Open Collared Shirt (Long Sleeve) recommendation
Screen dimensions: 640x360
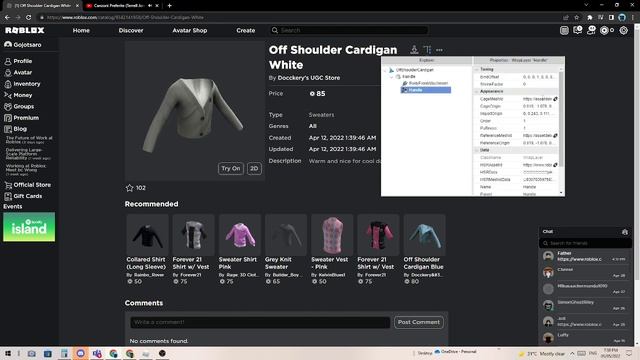[147, 249]
